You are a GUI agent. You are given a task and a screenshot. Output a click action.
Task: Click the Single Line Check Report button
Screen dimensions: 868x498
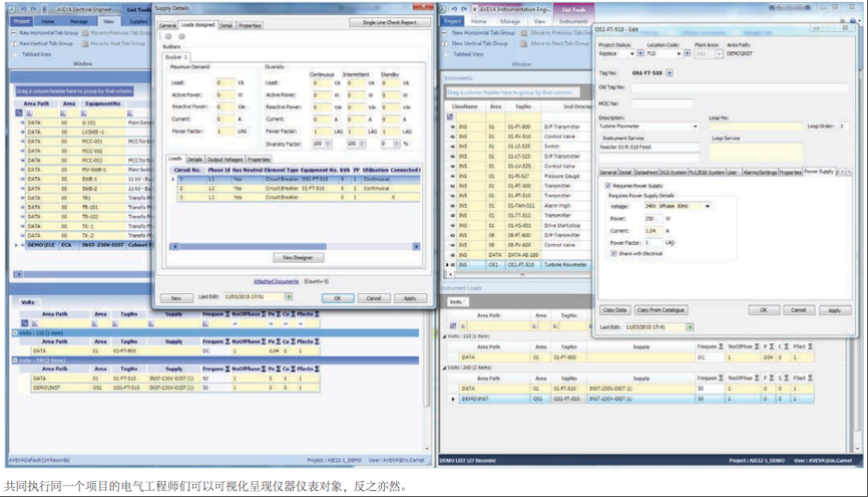(390, 22)
